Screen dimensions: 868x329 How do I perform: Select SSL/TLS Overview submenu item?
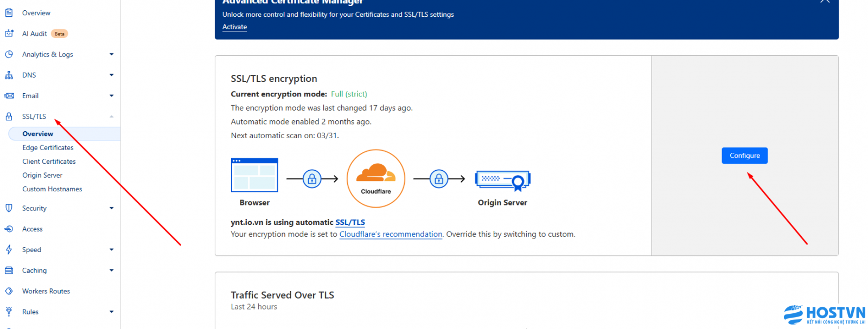point(65,134)
